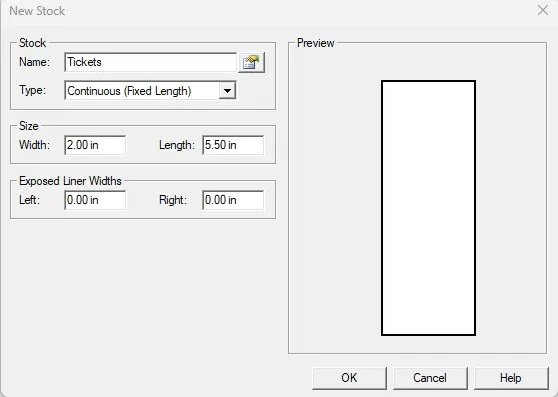Click the "New Stock" title text

[x=37, y=11]
